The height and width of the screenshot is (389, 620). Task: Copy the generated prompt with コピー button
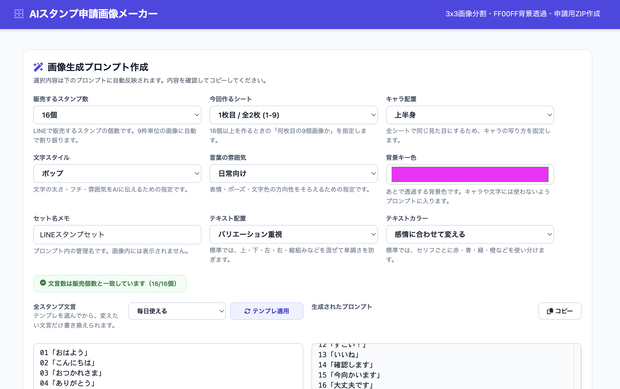pyautogui.click(x=560, y=311)
